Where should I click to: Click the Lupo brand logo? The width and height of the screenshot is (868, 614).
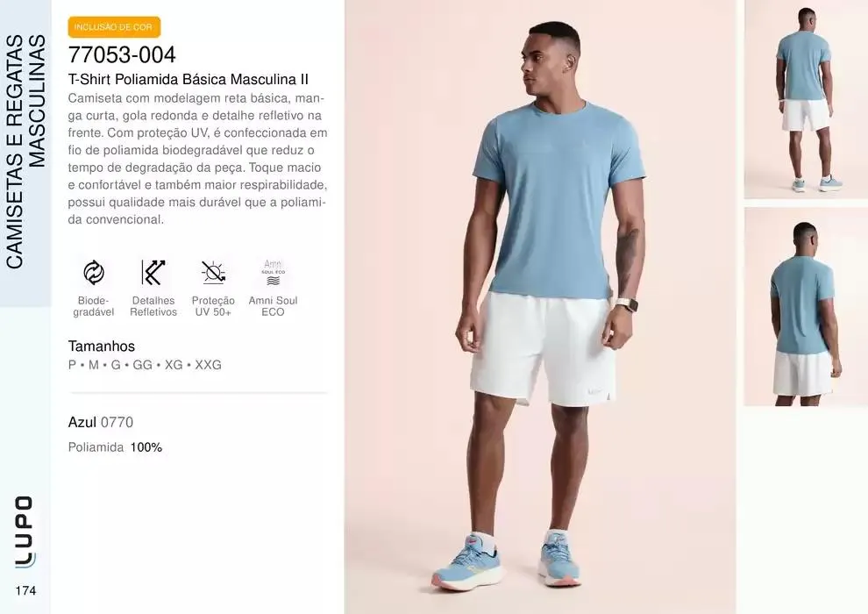(x=25, y=532)
